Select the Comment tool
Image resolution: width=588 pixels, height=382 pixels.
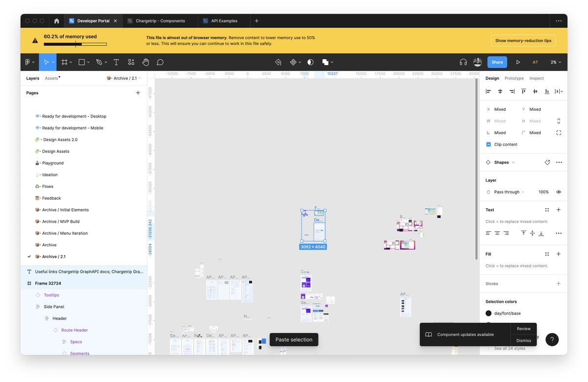tap(160, 62)
